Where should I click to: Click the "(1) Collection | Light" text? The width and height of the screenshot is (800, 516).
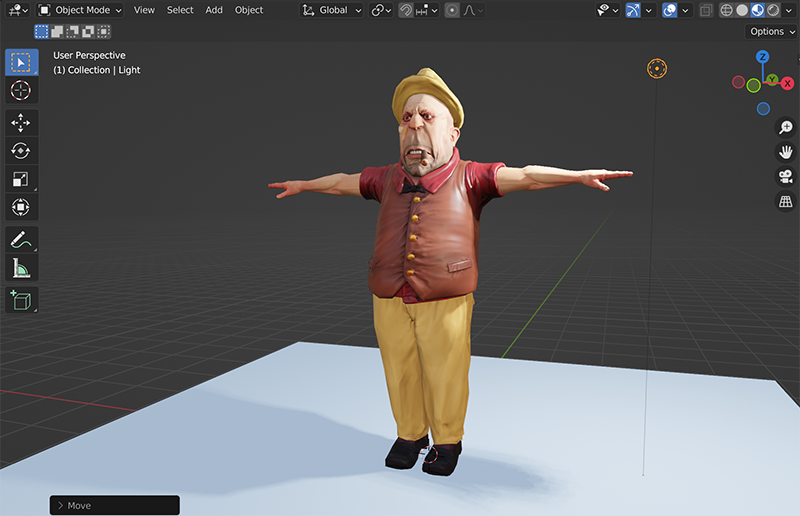[x=97, y=70]
